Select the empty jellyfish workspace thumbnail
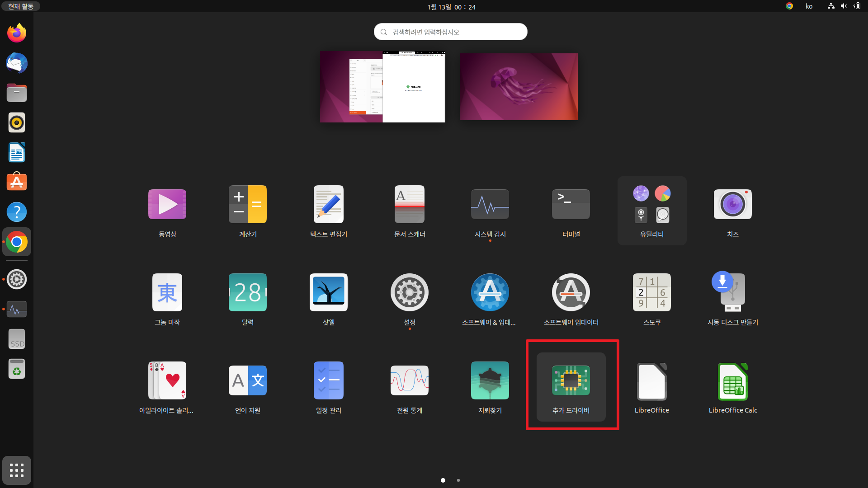Screen dimensions: 868x488 pyautogui.click(x=519, y=87)
